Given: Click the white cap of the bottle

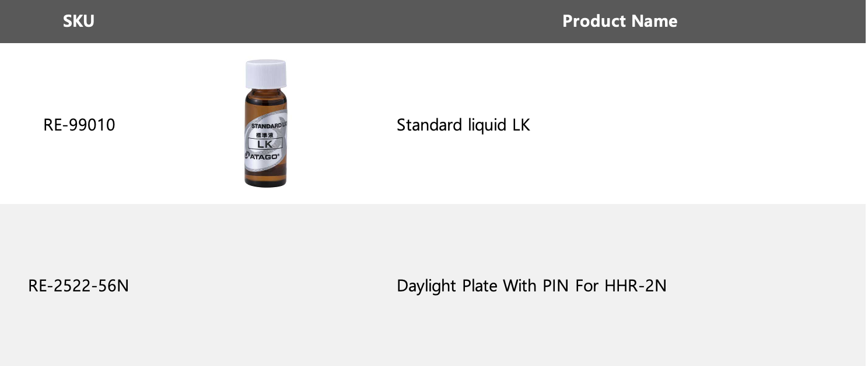Looking at the screenshot, I should (x=265, y=73).
